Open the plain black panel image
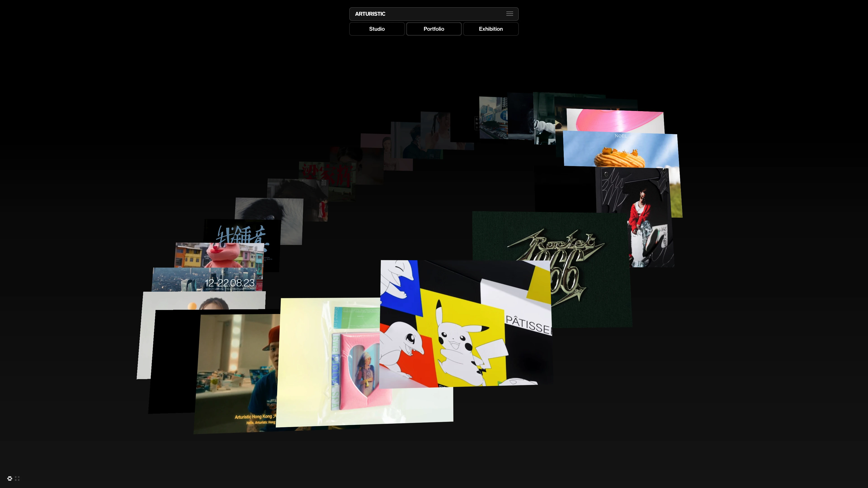The image size is (868, 488). (x=174, y=362)
